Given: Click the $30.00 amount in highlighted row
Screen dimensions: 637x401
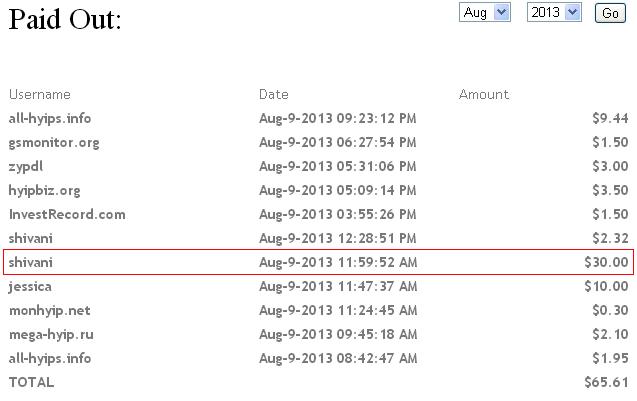Looking at the screenshot, I should pyautogui.click(x=607, y=262).
